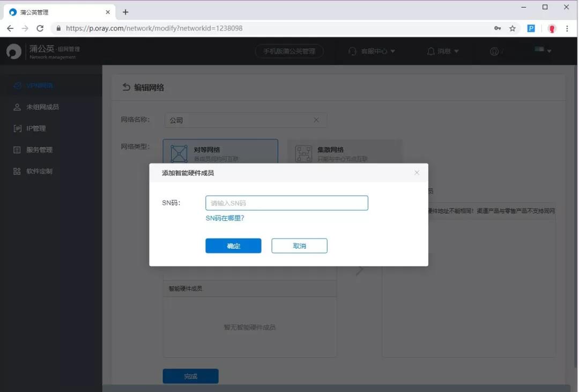This screenshot has width=579, height=392.
Task: Open 软件定制 in the sidebar
Action: pyautogui.click(x=40, y=171)
